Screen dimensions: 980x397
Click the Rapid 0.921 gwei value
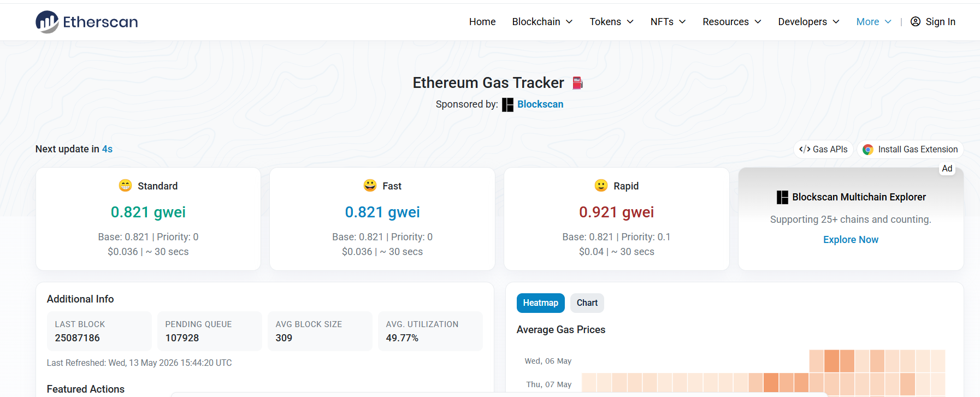(x=617, y=212)
